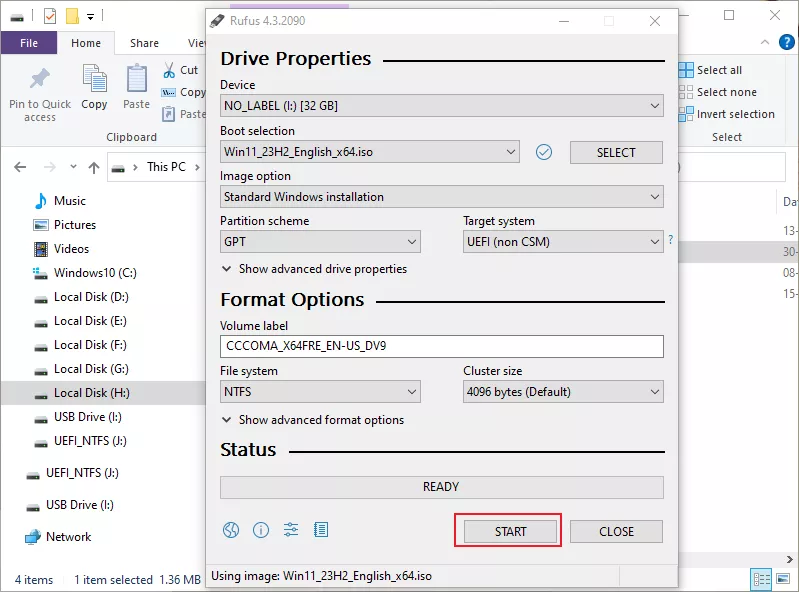The height and width of the screenshot is (592, 799).
Task: Show the Rufus log icon
Action: pyautogui.click(x=321, y=530)
